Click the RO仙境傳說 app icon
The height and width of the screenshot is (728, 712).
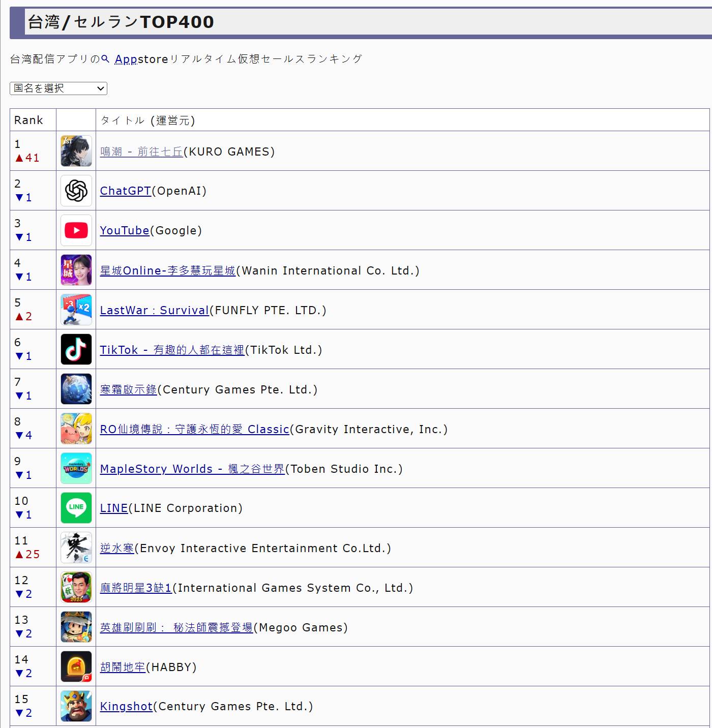coord(76,429)
